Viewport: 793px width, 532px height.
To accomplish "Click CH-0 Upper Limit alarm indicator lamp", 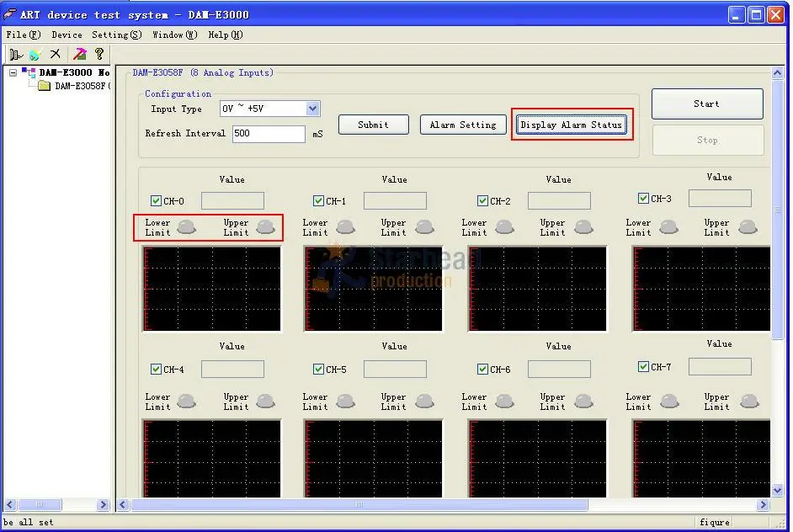I will [x=265, y=226].
